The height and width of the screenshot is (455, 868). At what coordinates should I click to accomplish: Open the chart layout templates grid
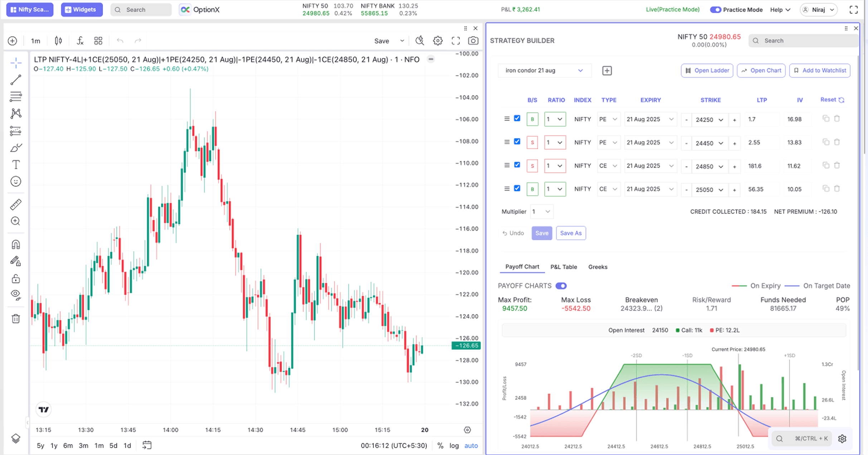(x=98, y=41)
